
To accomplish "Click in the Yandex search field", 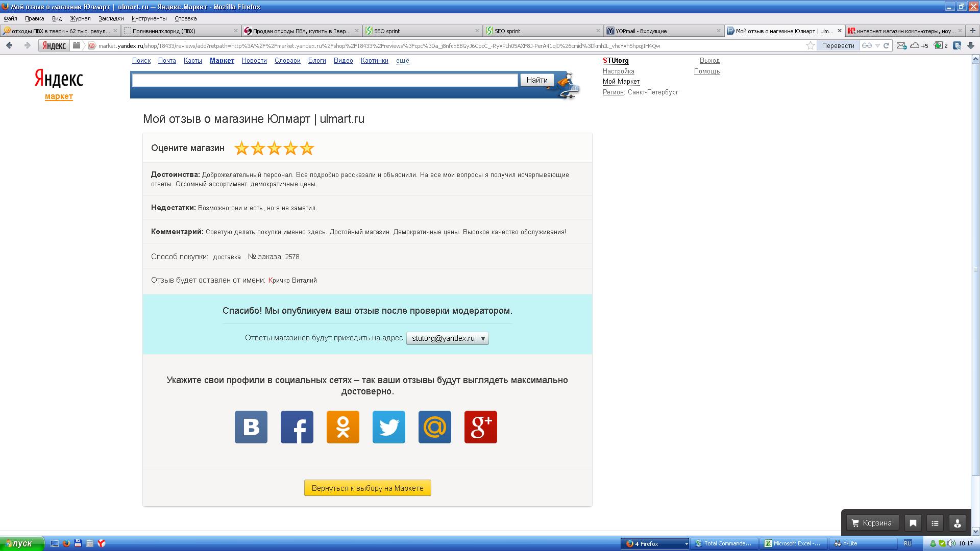I will click(x=325, y=80).
